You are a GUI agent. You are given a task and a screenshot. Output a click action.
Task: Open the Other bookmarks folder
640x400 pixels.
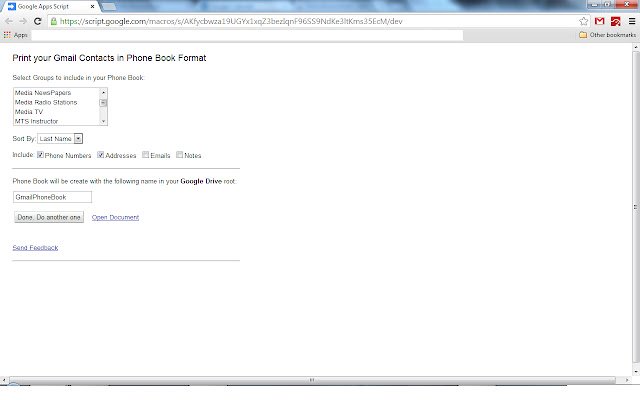[607, 35]
